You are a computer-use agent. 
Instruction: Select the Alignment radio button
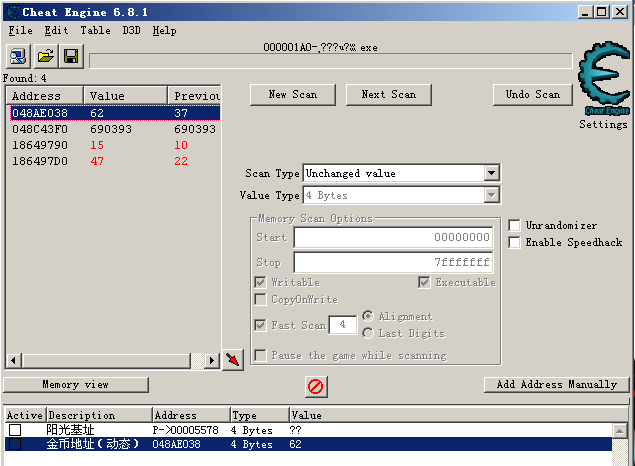[368, 316]
